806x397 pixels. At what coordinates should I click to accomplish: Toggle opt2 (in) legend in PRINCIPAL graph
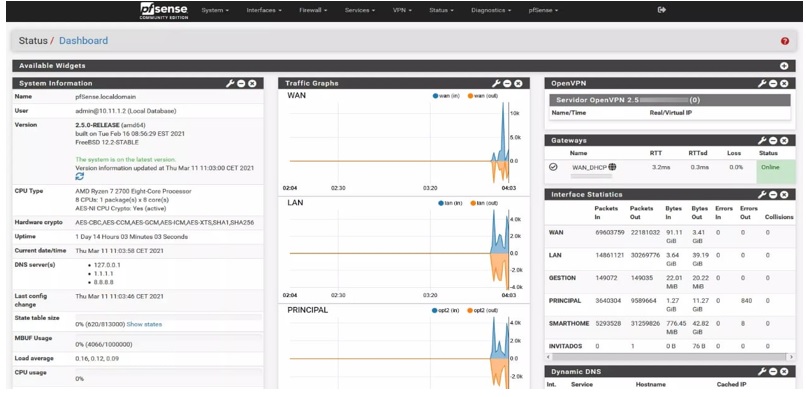pos(447,311)
